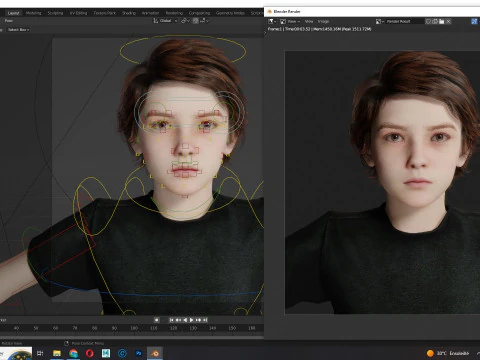Open the View menu in Blender Render window

[309, 21]
